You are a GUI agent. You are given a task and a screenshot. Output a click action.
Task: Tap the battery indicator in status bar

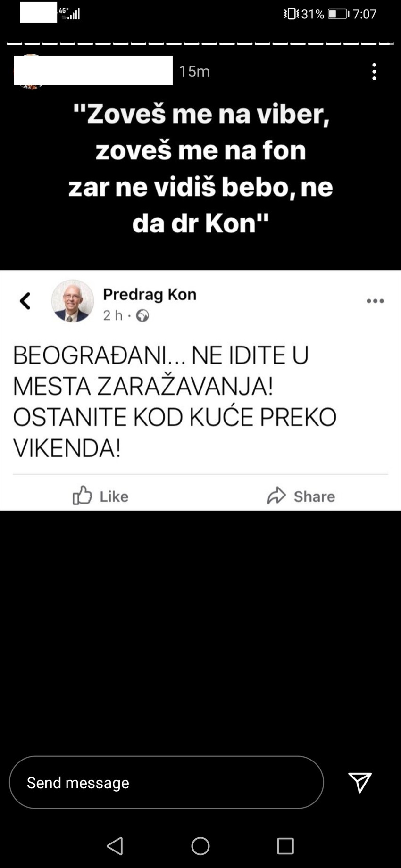(x=338, y=14)
